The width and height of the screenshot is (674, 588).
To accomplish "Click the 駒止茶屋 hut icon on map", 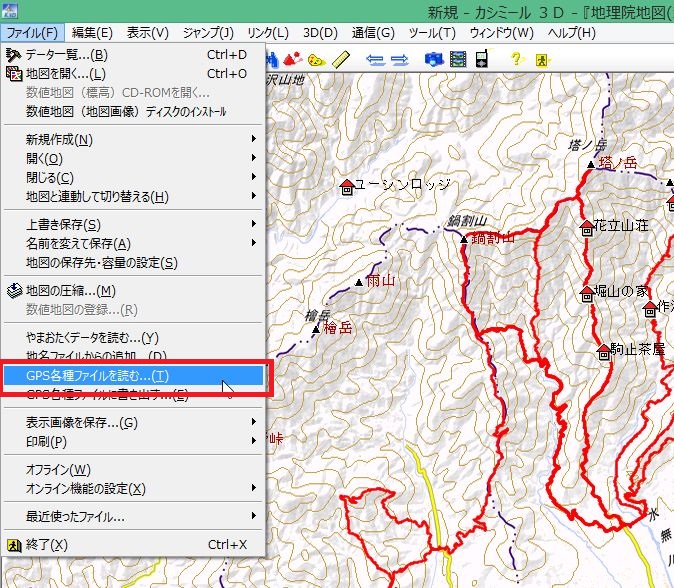I will (604, 352).
